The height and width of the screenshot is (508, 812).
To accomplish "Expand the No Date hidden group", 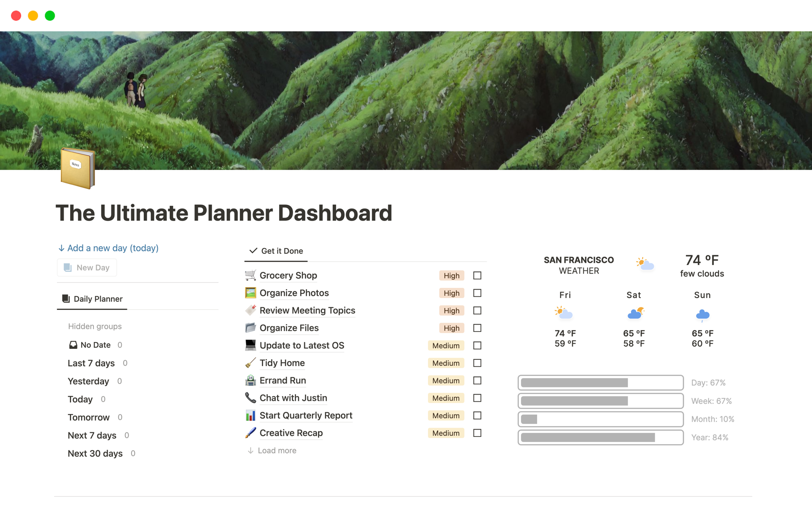I will (95, 345).
